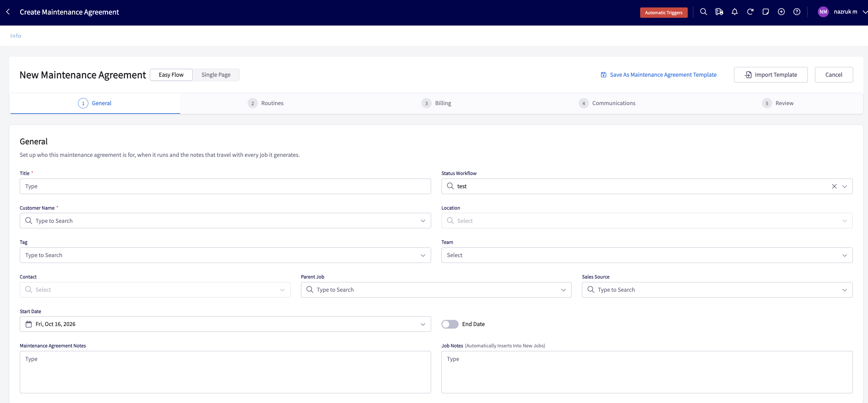Click the NM user avatar
Screen dimensions: 868x403
tap(823, 12)
